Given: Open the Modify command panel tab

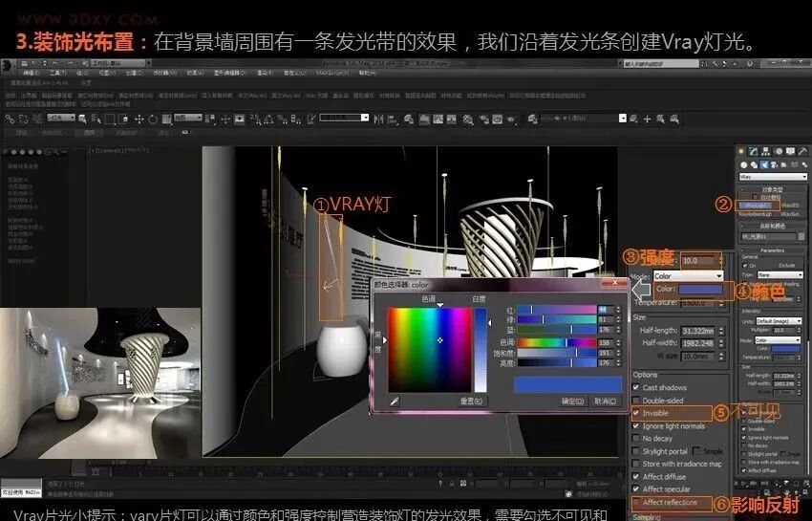Looking at the screenshot, I should click(x=754, y=151).
